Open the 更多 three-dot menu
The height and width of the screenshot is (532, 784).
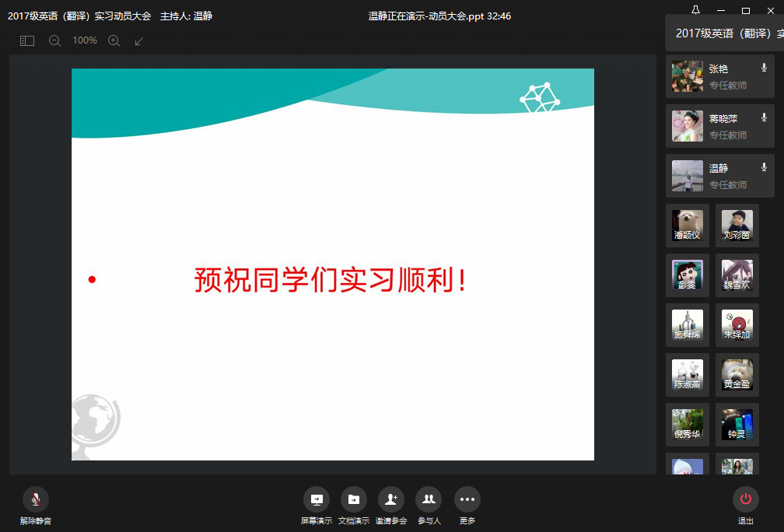(x=467, y=499)
